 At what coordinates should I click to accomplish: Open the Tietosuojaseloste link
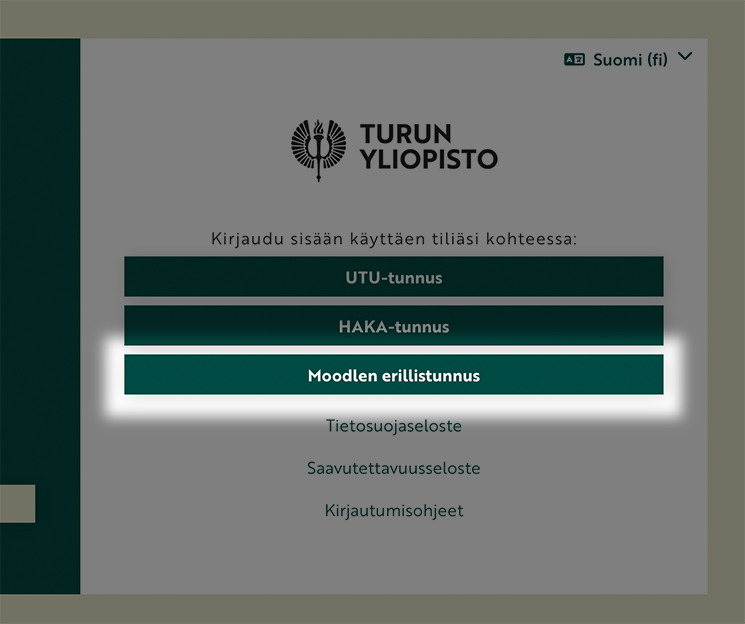pyautogui.click(x=393, y=426)
